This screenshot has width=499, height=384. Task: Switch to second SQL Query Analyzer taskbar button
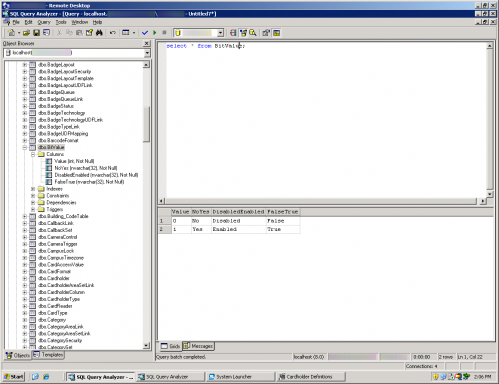[170, 377]
